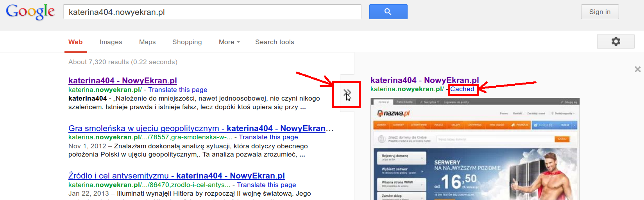Screen dimensions: 644x200
Task: Switch to the Images tab
Action: coord(111,42)
